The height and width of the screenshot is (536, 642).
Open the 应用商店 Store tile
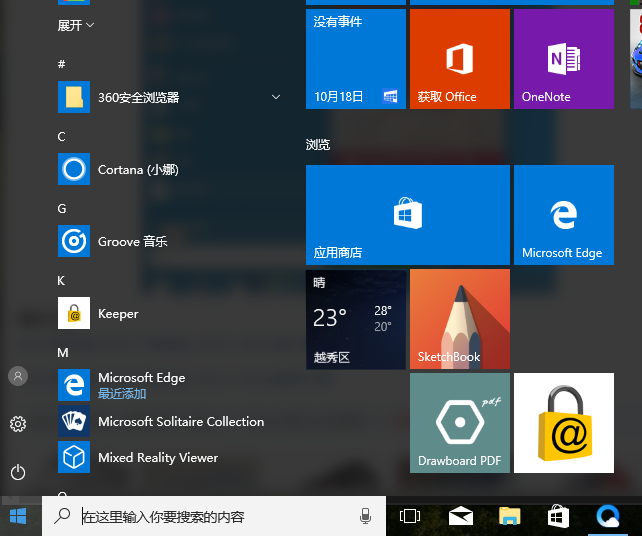tap(406, 215)
